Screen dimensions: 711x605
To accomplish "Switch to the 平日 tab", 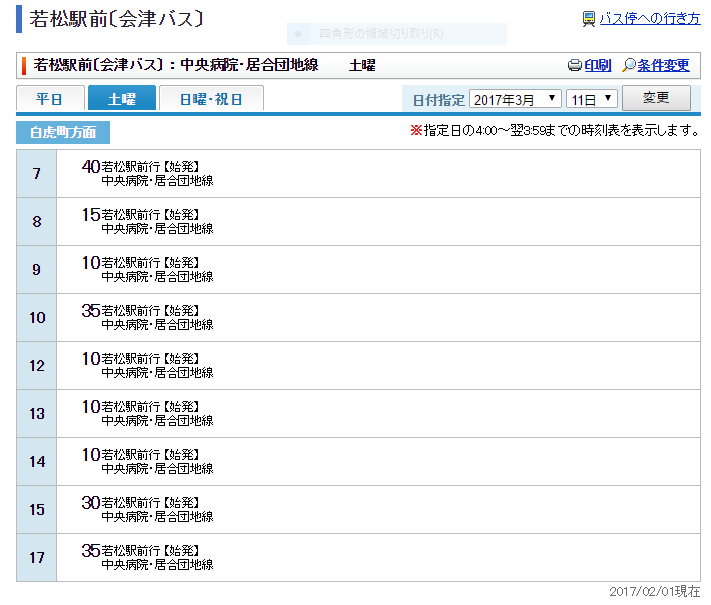I will [50, 98].
